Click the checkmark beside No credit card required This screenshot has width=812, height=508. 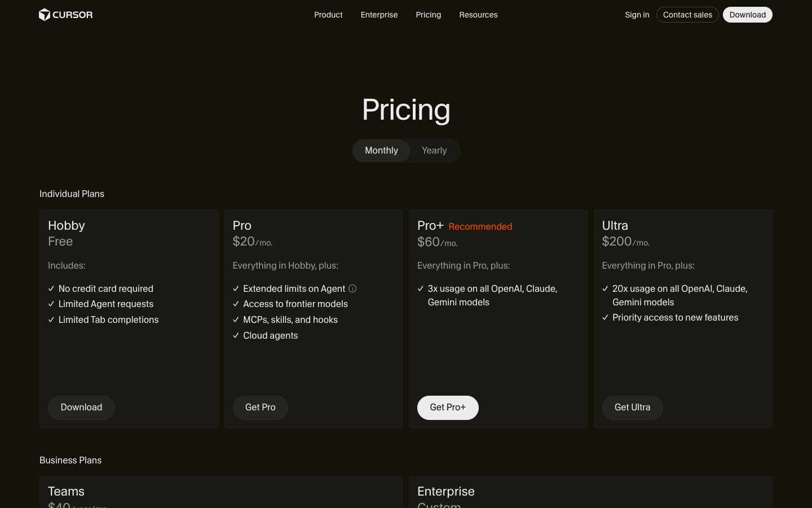[x=51, y=288]
